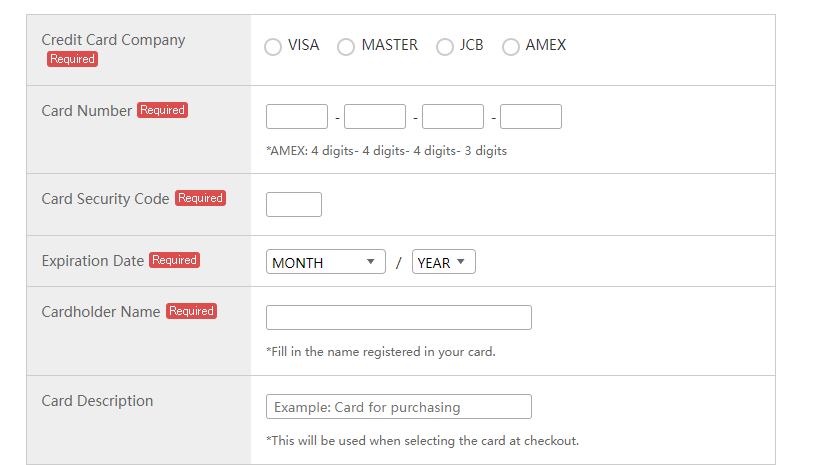Click the Card Description text field
Screen dimensions: 818x465
tap(398, 407)
